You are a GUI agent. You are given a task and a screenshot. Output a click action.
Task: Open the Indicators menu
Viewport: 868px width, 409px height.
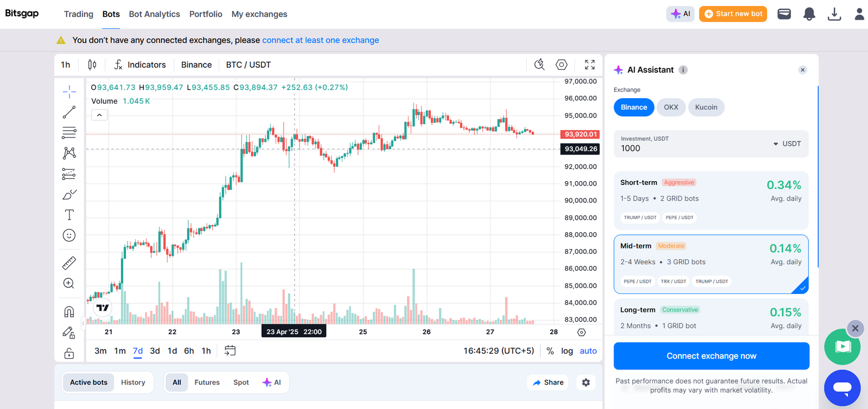click(139, 65)
